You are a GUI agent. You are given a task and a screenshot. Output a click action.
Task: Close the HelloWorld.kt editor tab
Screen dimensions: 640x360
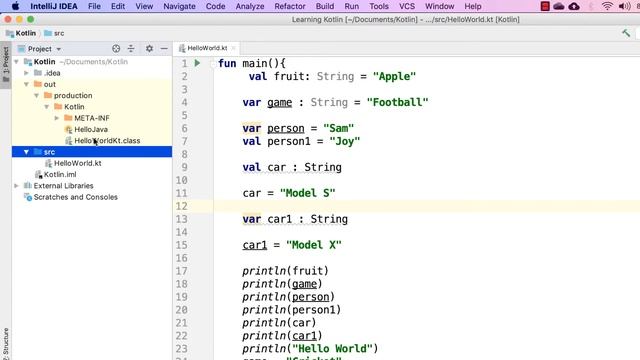(x=233, y=48)
